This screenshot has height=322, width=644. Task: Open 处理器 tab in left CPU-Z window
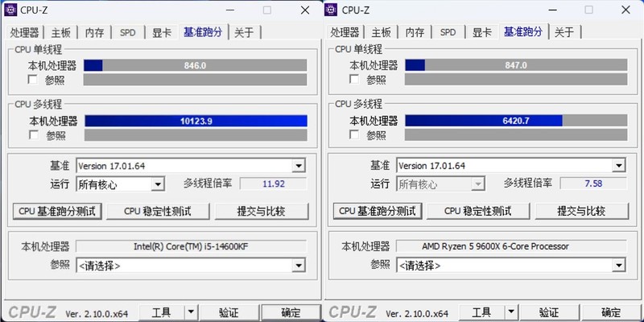coord(25,32)
